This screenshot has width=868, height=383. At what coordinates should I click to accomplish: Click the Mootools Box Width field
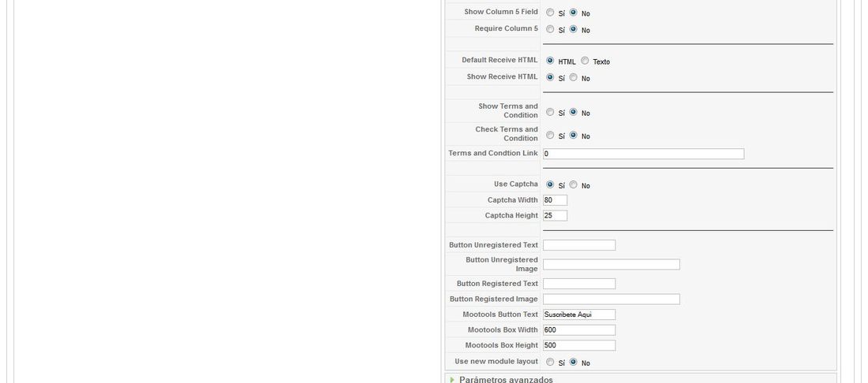pos(579,330)
